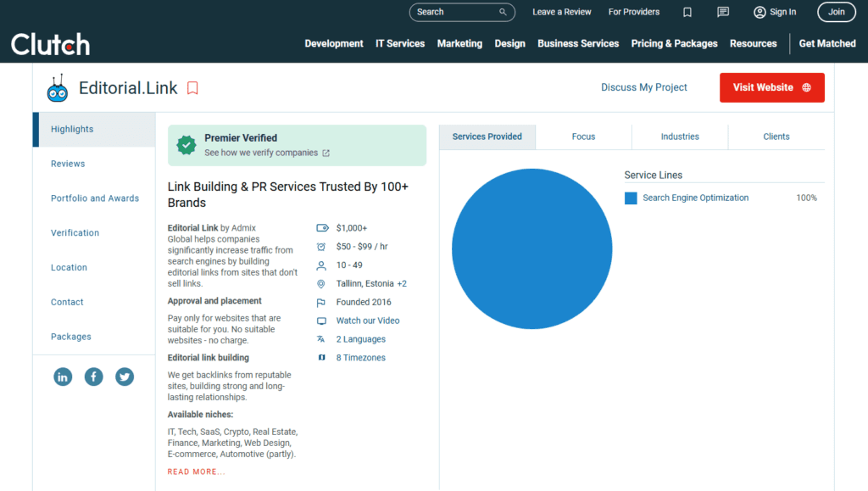Open Pricing & Packages menu
Viewport: 868px width, 491px height.
pos(674,44)
